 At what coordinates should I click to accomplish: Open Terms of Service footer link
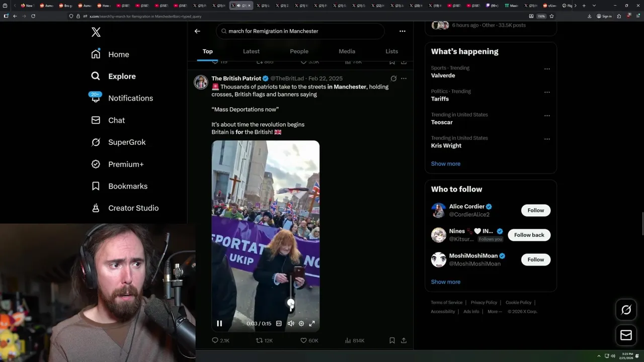click(x=446, y=303)
